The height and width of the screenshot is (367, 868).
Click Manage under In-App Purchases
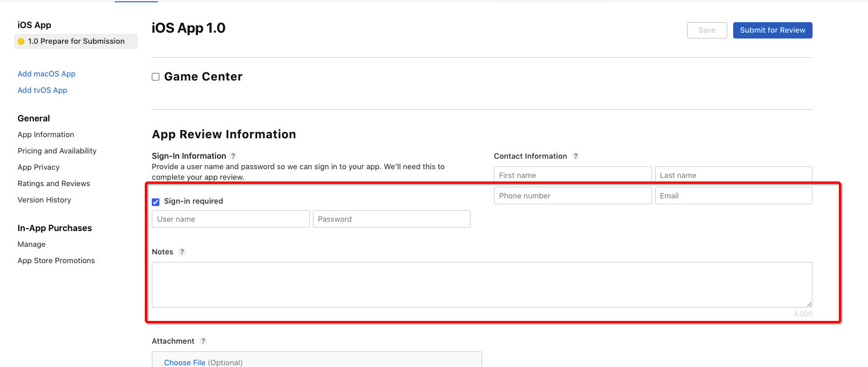point(32,244)
